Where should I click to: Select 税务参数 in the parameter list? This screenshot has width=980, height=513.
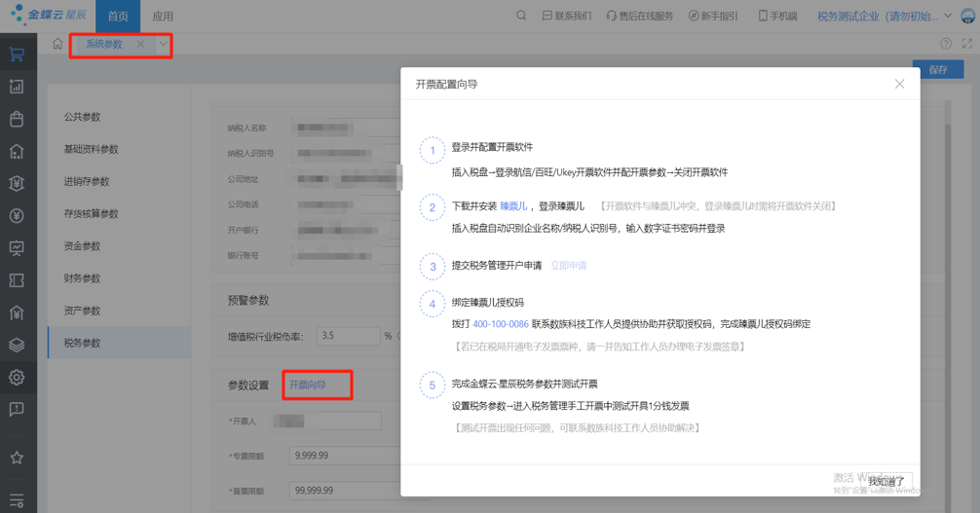coord(120,343)
